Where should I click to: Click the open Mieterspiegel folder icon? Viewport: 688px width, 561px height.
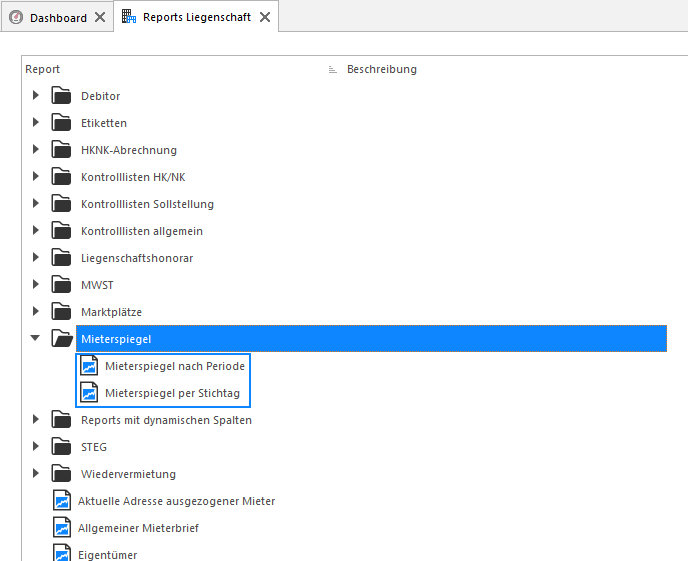click(62, 338)
